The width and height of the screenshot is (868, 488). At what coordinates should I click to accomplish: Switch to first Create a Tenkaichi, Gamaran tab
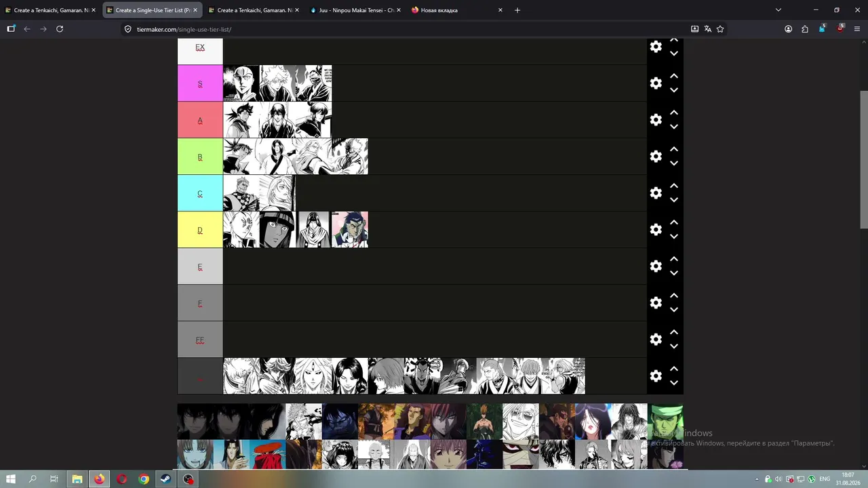coord(51,10)
